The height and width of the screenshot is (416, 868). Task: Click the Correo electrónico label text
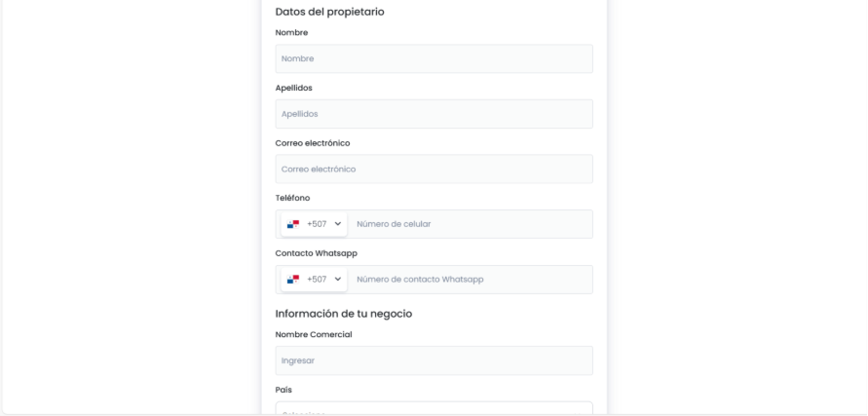click(x=313, y=143)
